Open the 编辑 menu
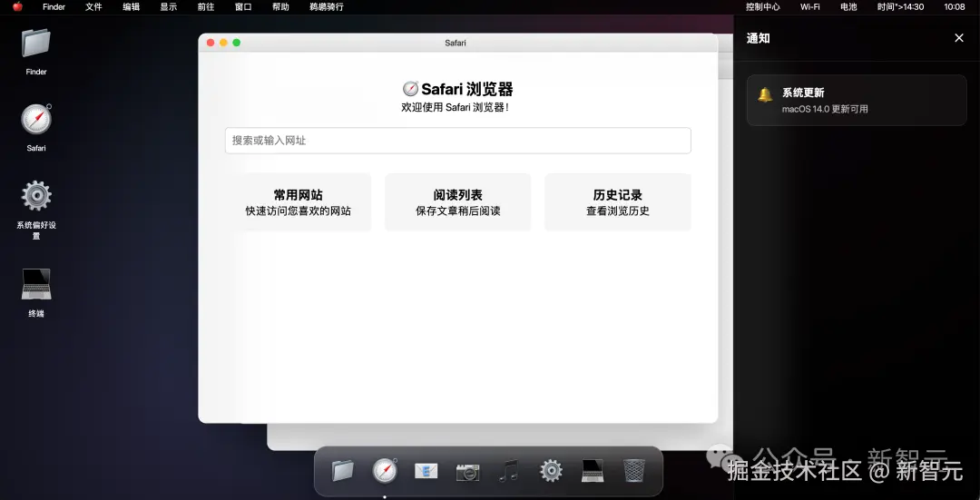Image resolution: width=980 pixels, height=500 pixels. [x=132, y=7]
